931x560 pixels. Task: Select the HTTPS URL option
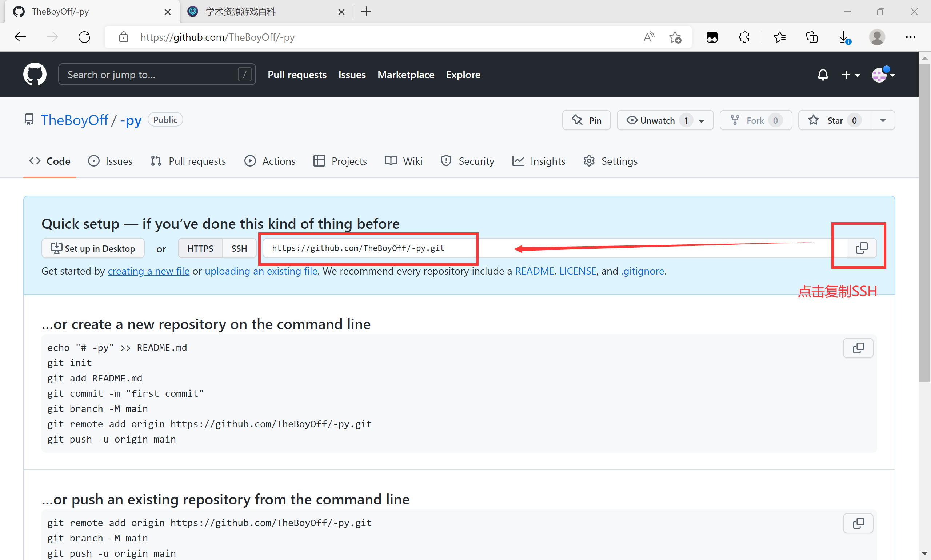pos(200,248)
